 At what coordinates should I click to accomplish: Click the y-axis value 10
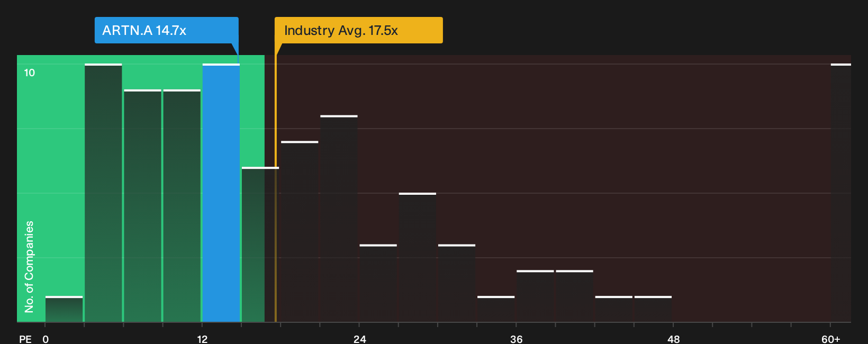tap(30, 73)
